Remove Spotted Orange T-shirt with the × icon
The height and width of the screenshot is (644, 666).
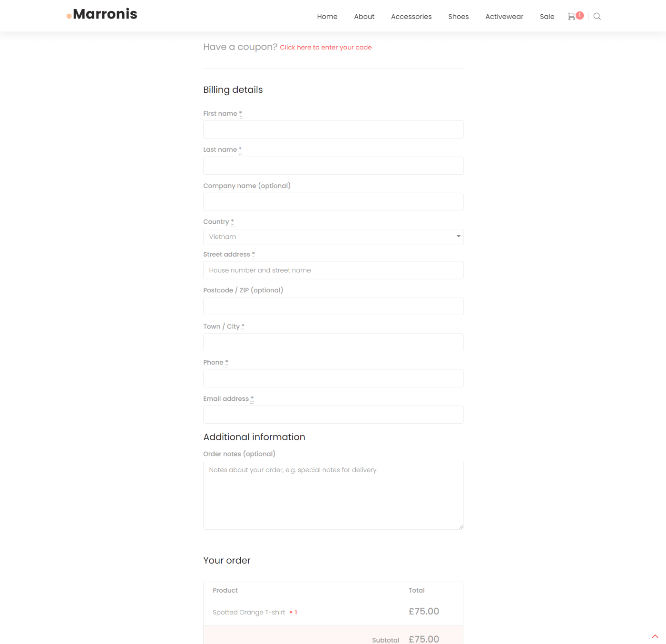(290, 612)
